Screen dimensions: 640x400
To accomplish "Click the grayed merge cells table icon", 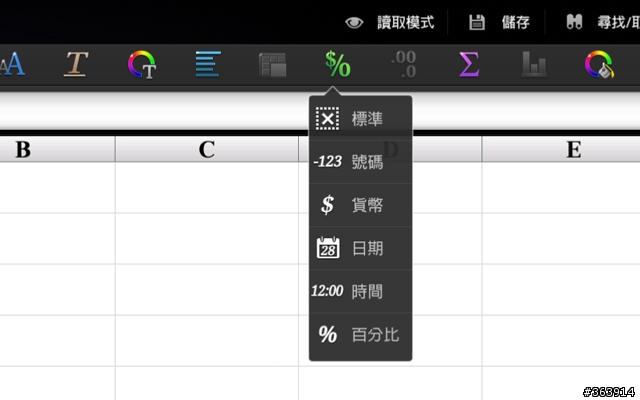I will point(273,64).
